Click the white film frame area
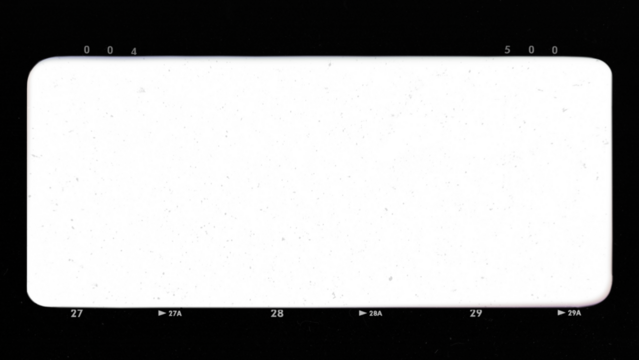The image size is (639, 360). coord(320,182)
